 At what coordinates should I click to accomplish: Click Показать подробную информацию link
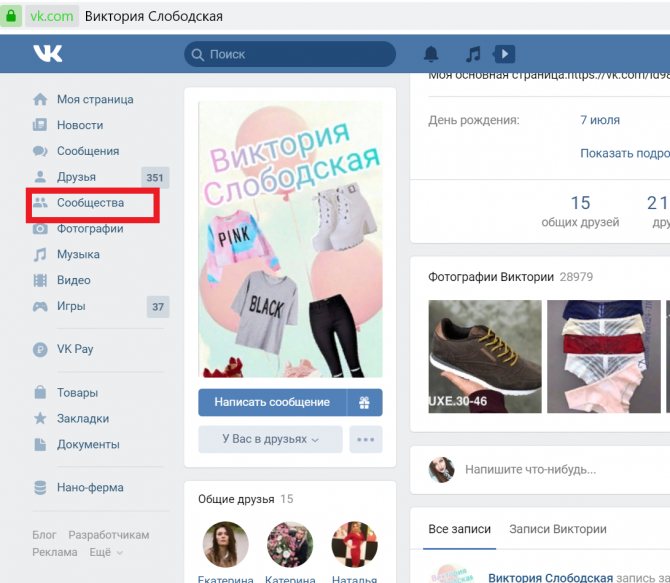tap(625, 153)
